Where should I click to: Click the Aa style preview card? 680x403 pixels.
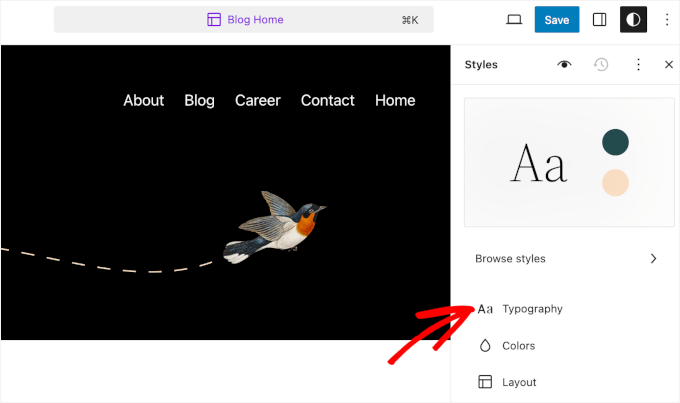tap(540, 162)
